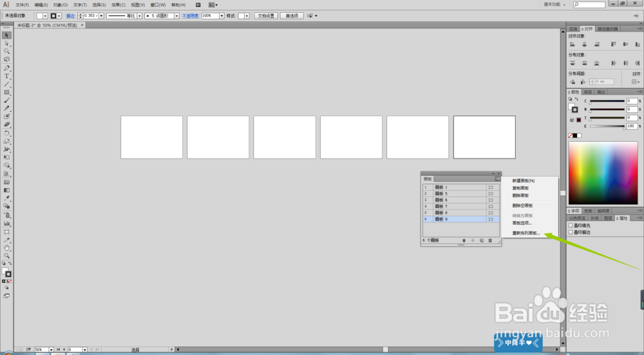644x355 pixels.
Task: Select the Selection (black arrow) tool
Action: (6, 35)
